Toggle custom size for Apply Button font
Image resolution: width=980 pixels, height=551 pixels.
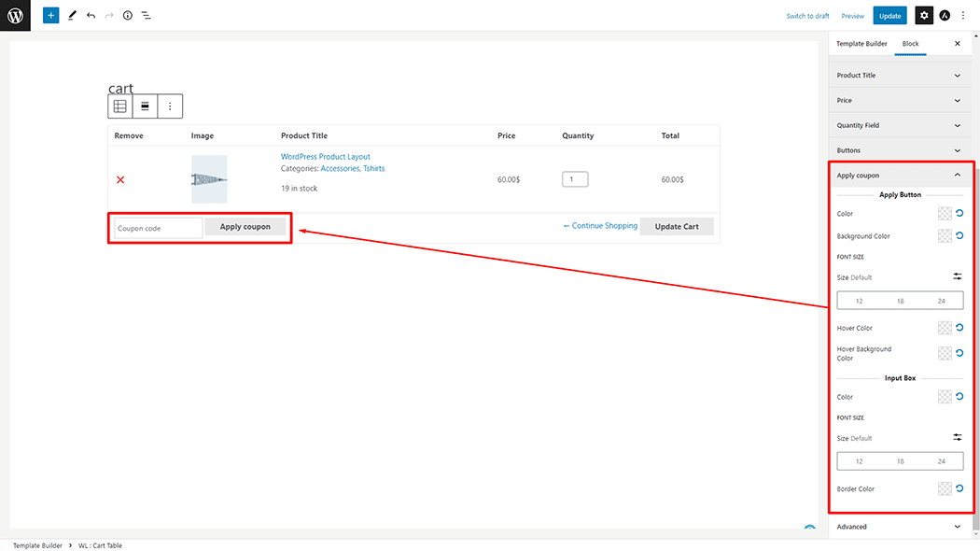coord(957,276)
